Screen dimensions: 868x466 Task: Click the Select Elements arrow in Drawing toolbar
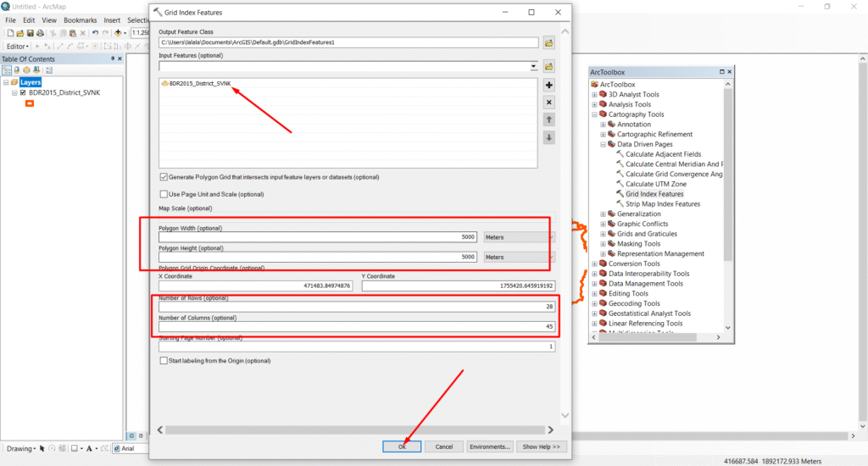click(42, 448)
